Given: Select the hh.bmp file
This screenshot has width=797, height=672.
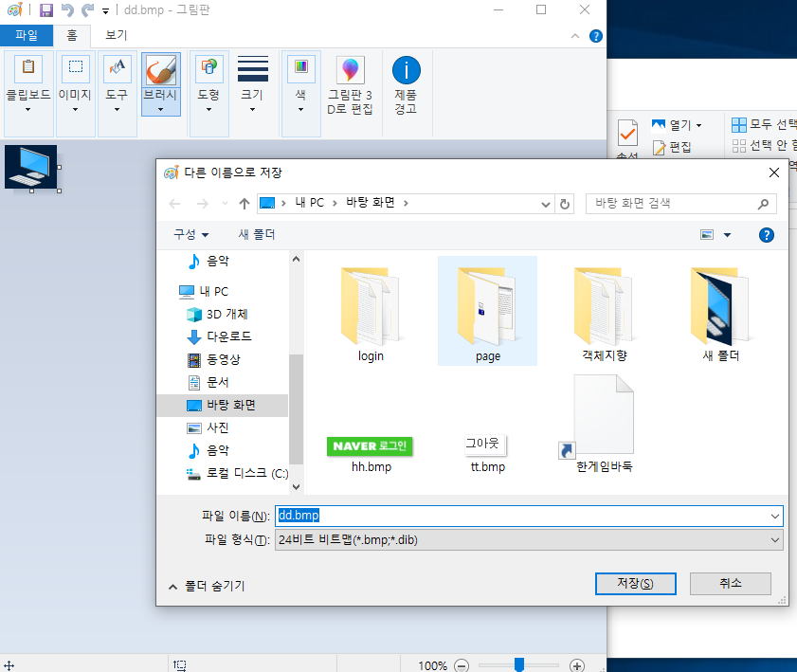Looking at the screenshot, I should tap(371, 454).
